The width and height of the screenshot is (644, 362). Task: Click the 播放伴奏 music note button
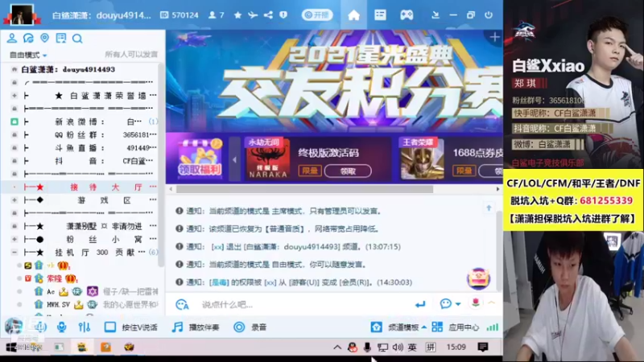point(196,327)
